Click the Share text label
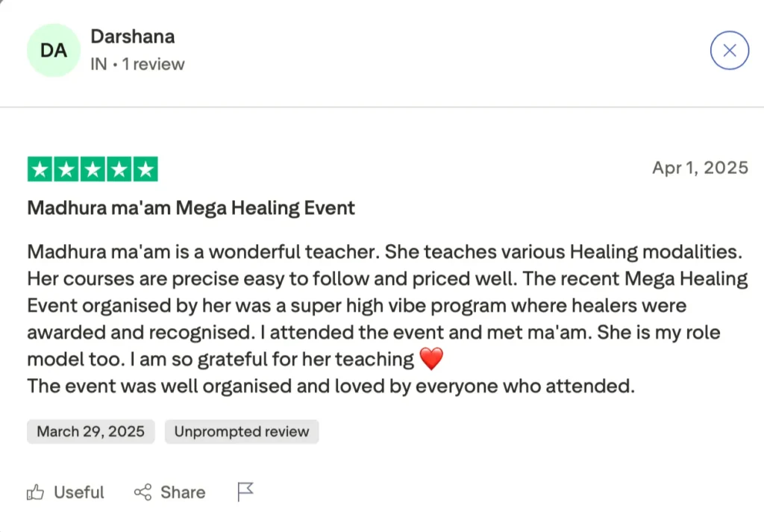 (183, 492)
